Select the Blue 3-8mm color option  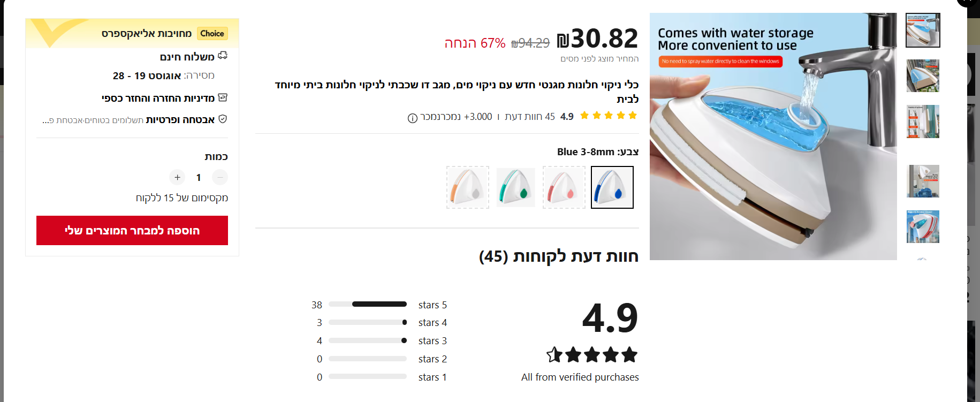(612, 187)
